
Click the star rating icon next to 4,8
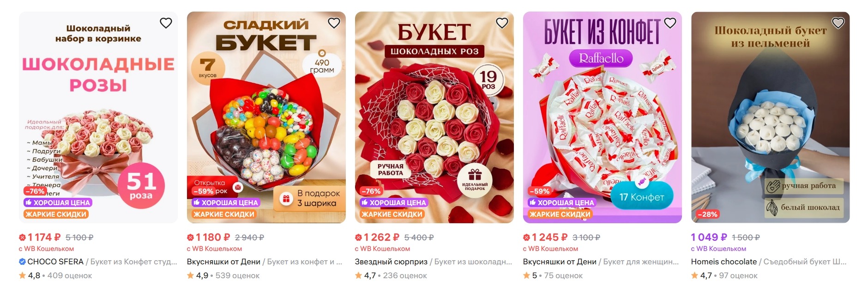[x=22, y=275]
